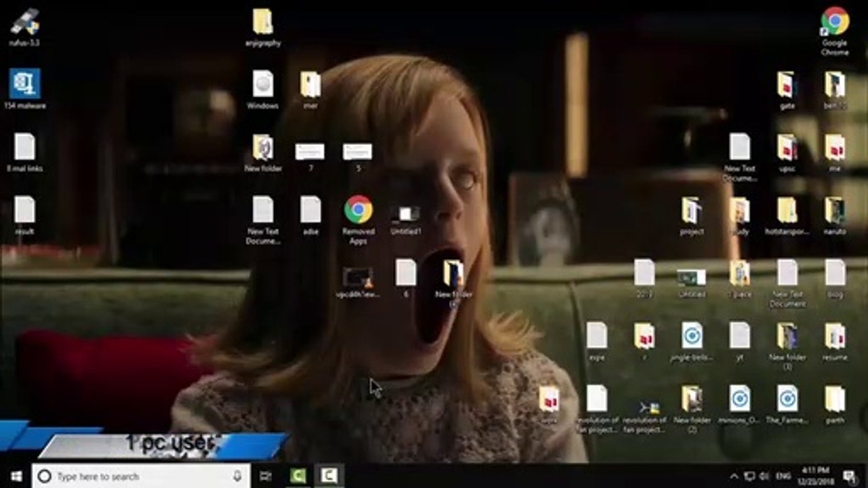This screenshot has width=868, height=488.
Task: Open the Windows Start menu
Action: tap(16, 476)
